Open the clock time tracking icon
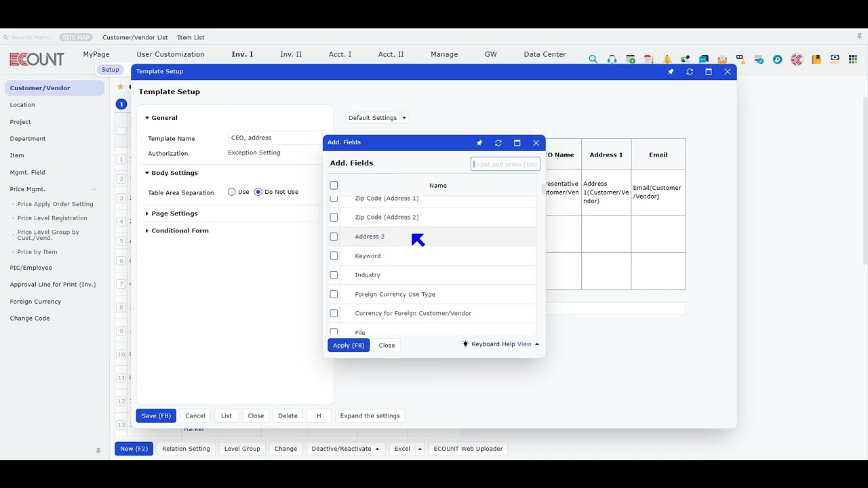This screenshot has width=868, height=488. [x=778, y=59]
